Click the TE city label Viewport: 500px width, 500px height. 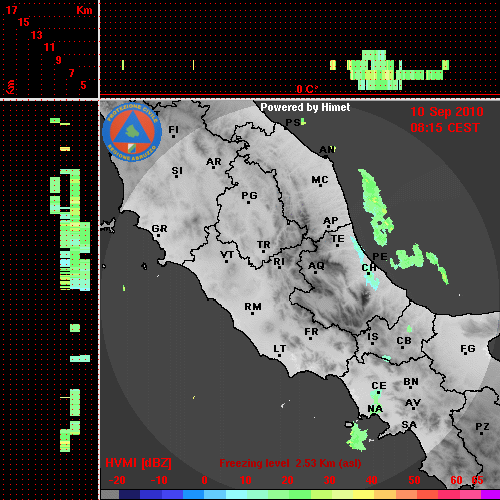tap(338, 239)
